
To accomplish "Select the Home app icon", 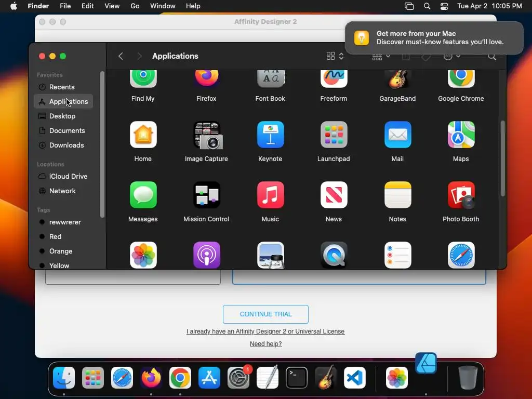I will coord(143,135).
